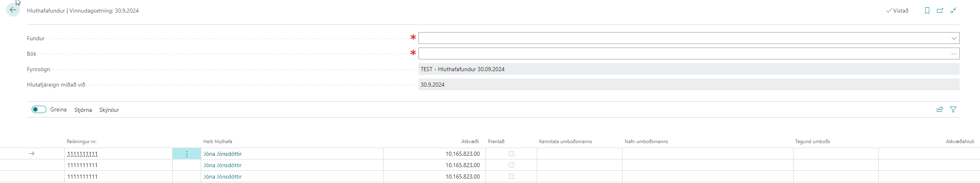Click the collapse page arrows icon
The width and height of the screenshot is (980, 183).
click(953, 11)
